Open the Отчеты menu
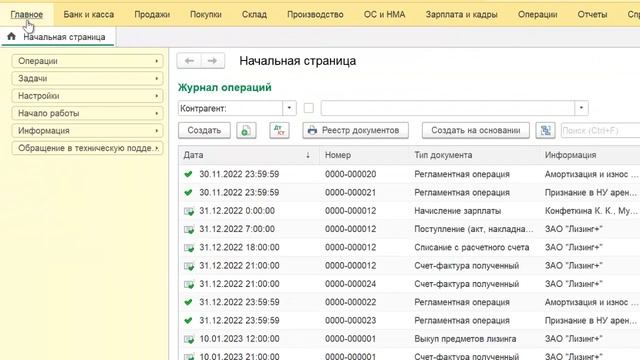Screen dimensions: 640x360 pos(592,14)
